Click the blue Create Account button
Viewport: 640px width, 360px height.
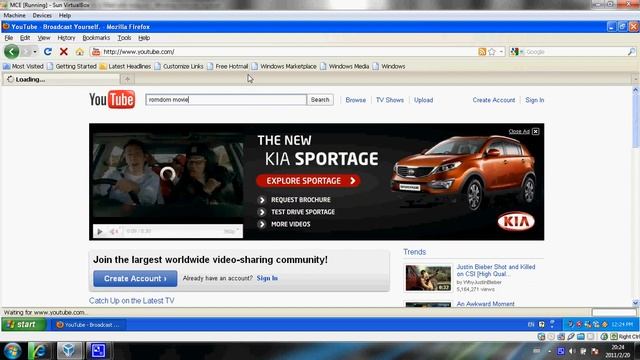point(135,278)
